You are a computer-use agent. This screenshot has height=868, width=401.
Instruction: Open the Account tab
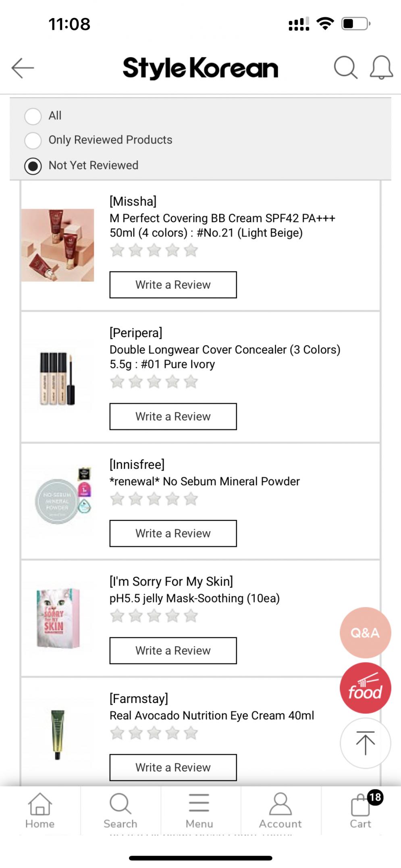pos(280,811)
